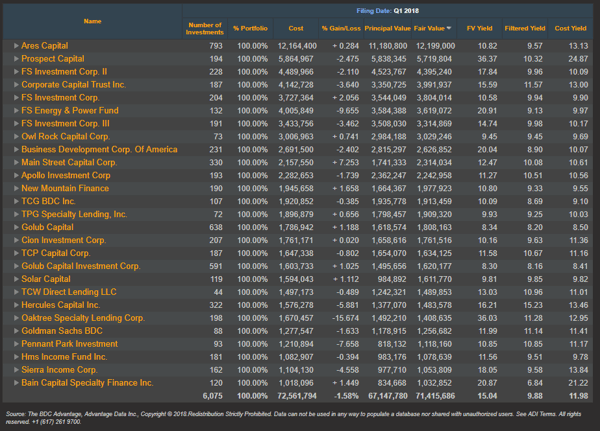
Task: Open the New Mountain Finance link
Action: point(65,188)
